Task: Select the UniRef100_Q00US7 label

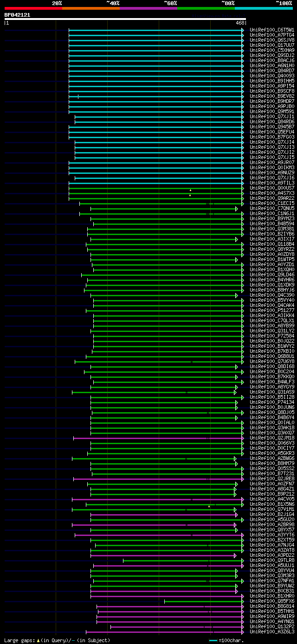Action: 272,188
